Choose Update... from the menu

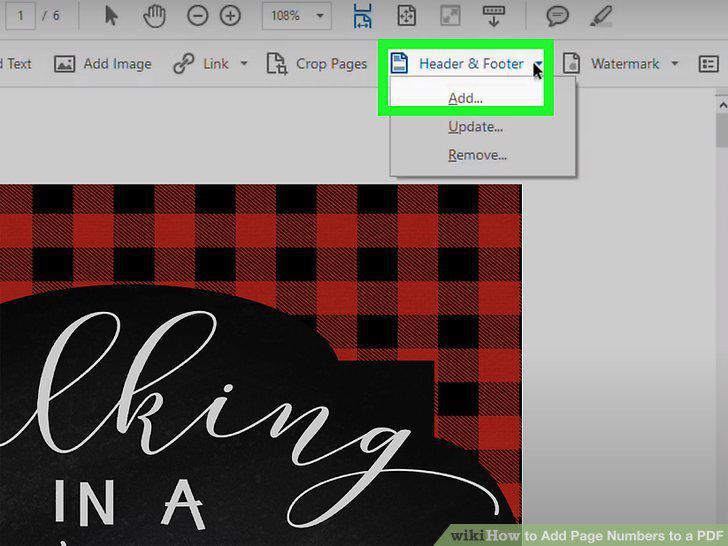476,126
